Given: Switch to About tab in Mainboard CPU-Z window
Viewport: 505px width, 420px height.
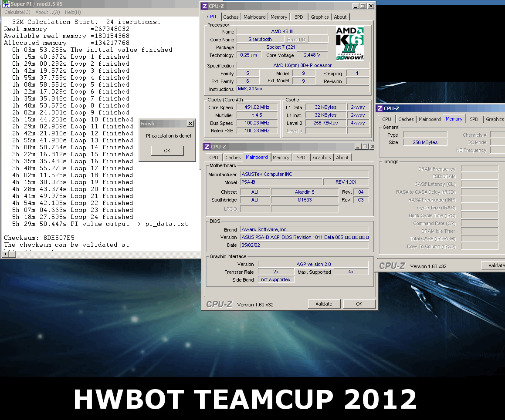Looking at the screenshot, I should coord(342,158).
